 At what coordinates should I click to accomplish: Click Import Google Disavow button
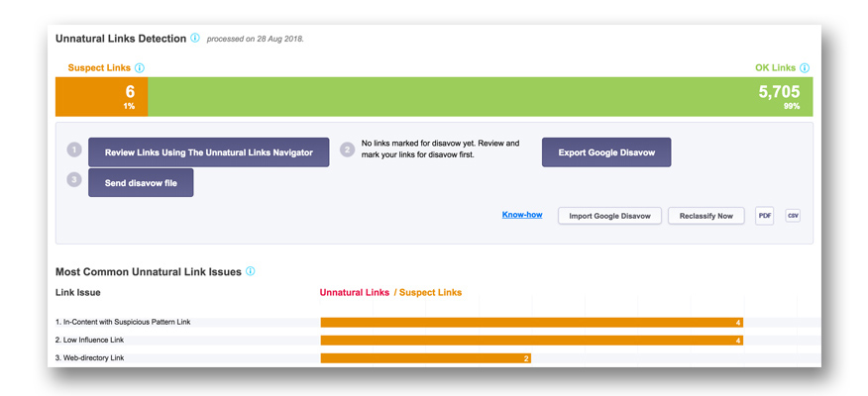pyautogui.click(x=609, y=216)
